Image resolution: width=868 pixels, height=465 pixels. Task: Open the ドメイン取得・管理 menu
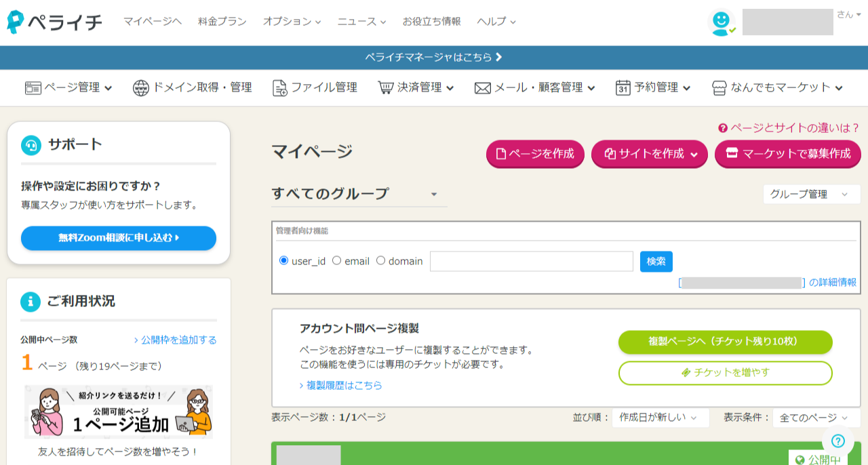pos(193,87)
